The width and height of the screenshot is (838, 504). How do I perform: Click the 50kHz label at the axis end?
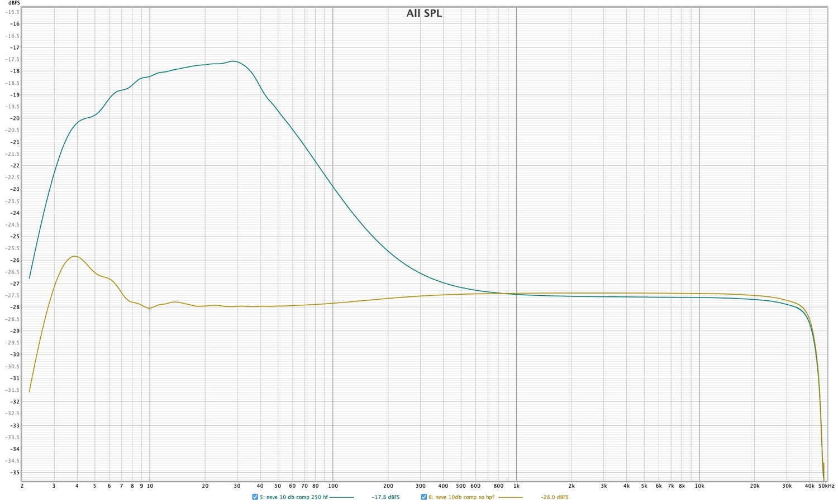826,486
